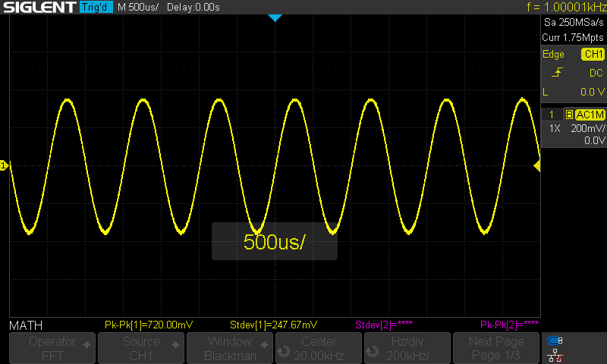
Task: Select the Operator FFT menu button
Action: click(52, 348)
